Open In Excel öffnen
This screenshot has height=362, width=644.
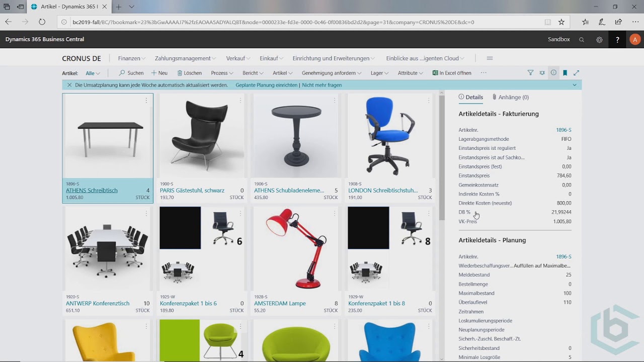[x=452, y=73]
